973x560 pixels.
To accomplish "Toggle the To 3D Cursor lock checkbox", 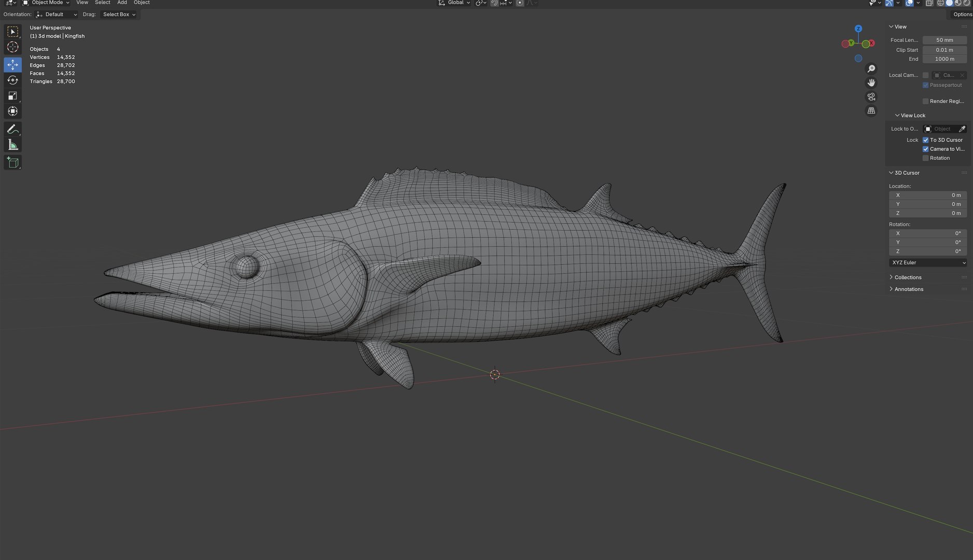I will (x=925, y=140).
